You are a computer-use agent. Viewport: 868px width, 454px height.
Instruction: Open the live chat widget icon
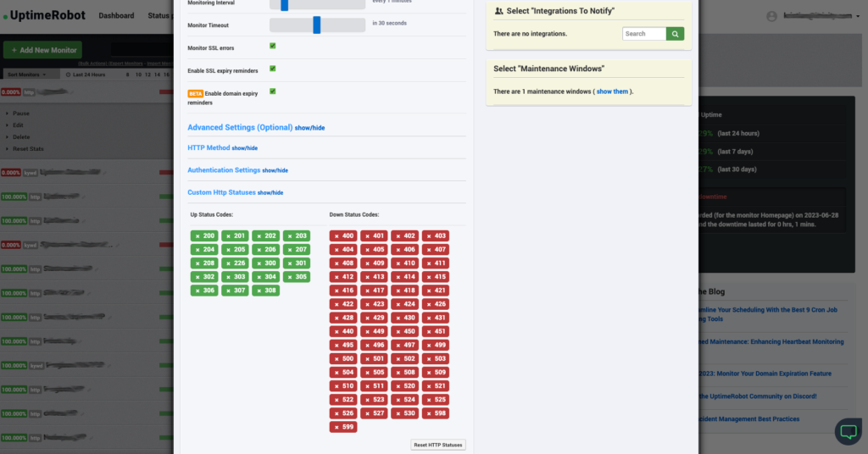click(x=848, y=431)
